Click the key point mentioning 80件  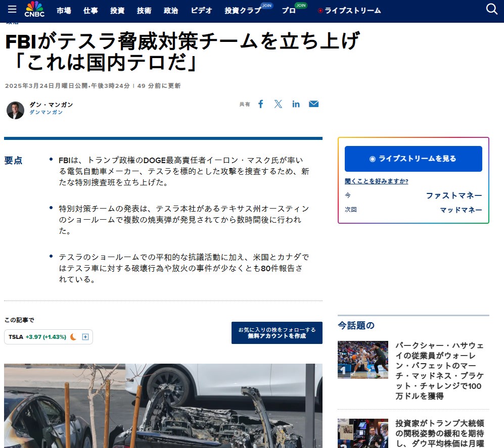[x=184, y=268]
